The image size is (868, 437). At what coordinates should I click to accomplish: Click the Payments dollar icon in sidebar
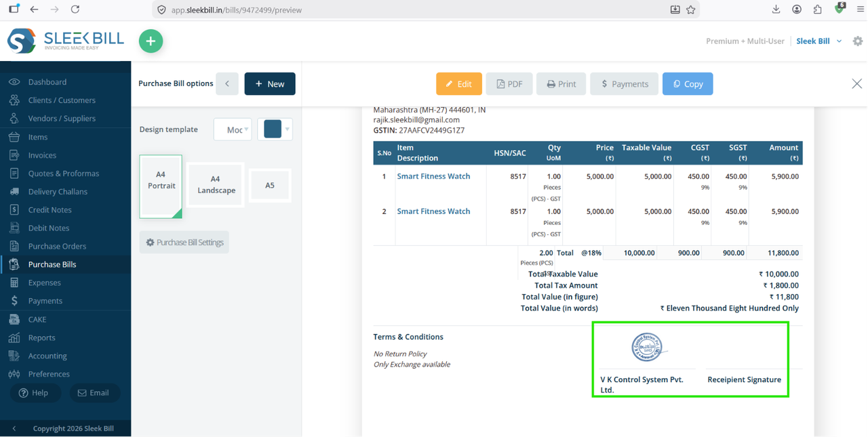coord(14,301)
